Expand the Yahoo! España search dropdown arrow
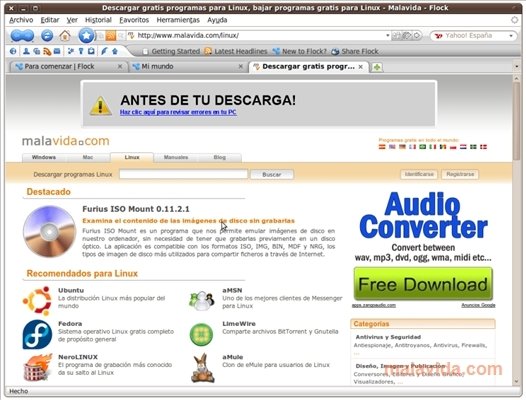The width and height of the screenshot is (526, 400). [511, 36]
